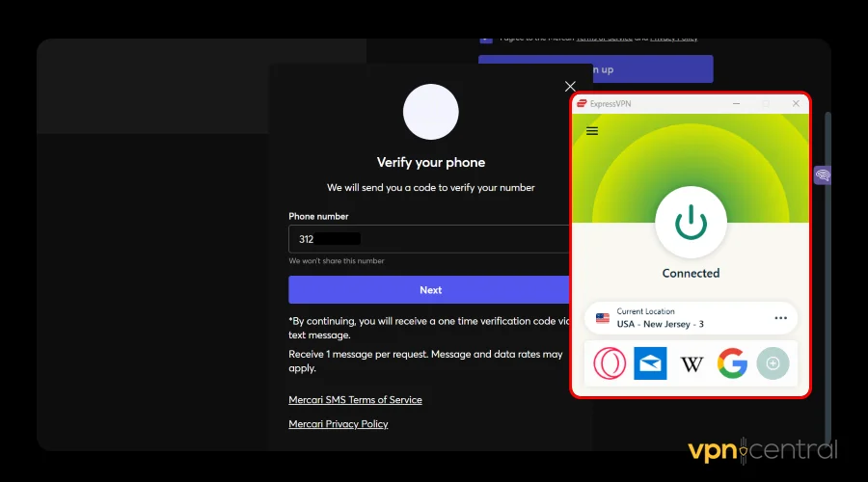Open location options three-dot menu

coord(780,318)
